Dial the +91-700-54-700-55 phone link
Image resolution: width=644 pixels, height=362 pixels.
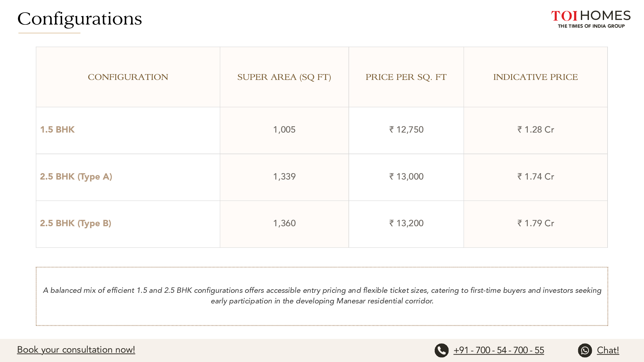pos(498,350)
